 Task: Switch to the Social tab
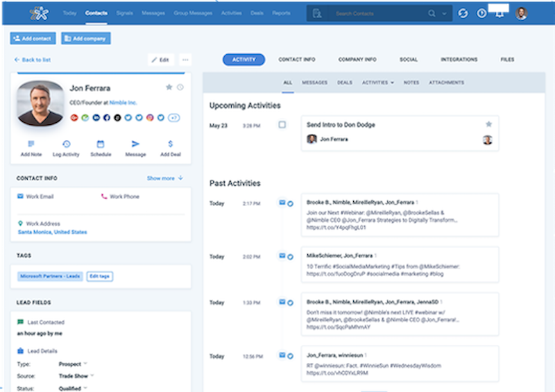coord(409,60)
